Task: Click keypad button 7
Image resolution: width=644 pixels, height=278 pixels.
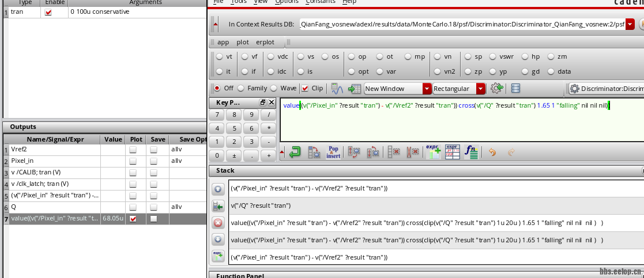Action: (x=217, y=115)
